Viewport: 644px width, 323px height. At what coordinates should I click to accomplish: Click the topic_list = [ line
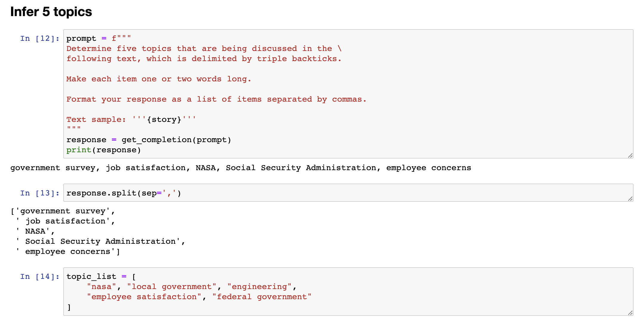(x=101, y=277)
